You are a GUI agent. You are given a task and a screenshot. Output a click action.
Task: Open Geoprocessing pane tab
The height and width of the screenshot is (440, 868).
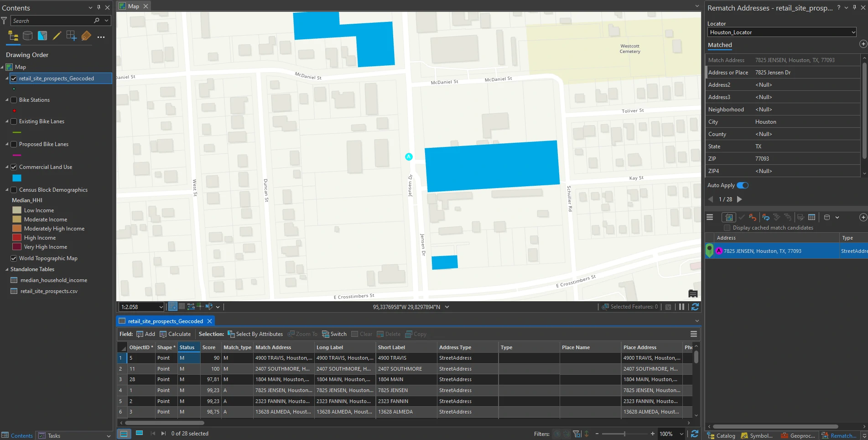pos(798,436)
